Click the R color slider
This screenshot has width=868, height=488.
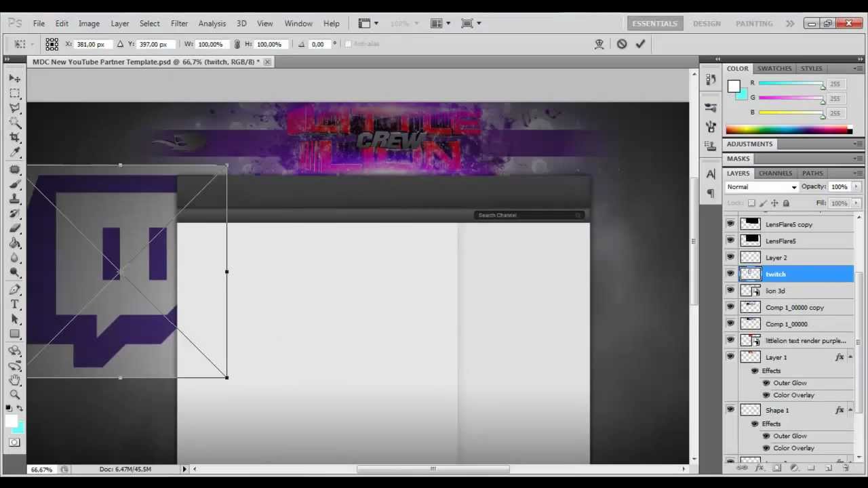tap(791, 83)
